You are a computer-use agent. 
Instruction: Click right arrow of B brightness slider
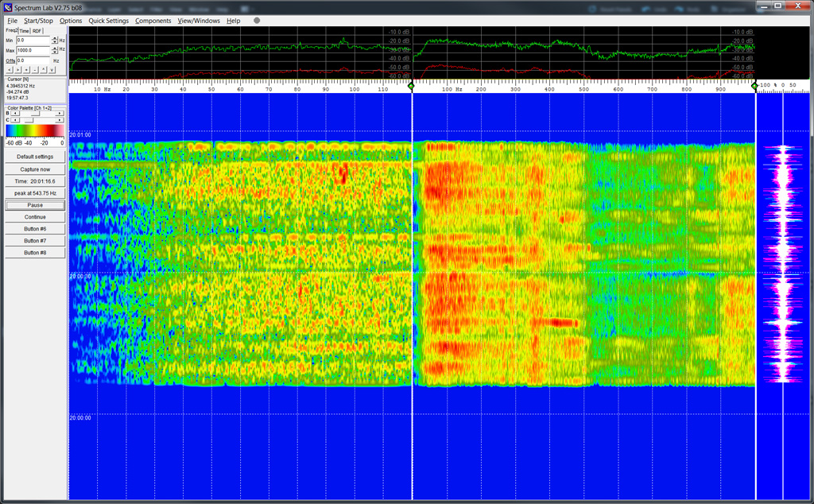(59, 113)
